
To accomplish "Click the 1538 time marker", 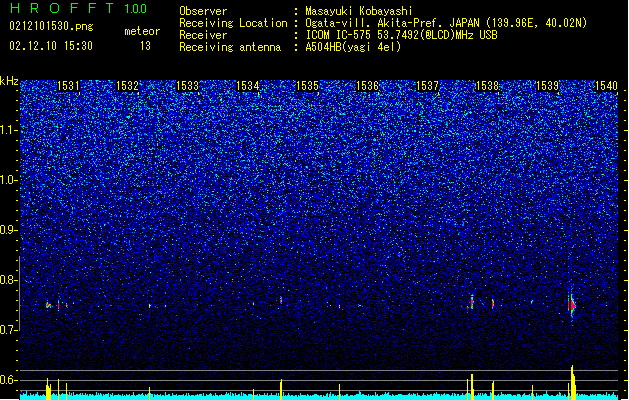I will (487, 86).
